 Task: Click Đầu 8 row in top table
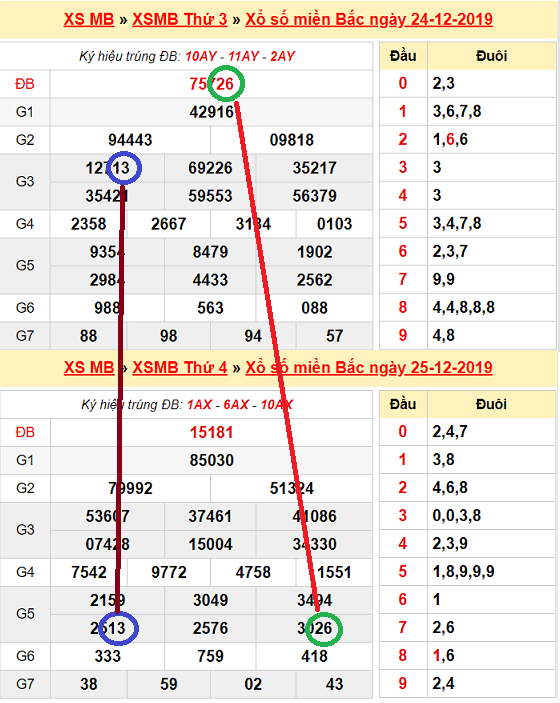(x=468, y=308)
